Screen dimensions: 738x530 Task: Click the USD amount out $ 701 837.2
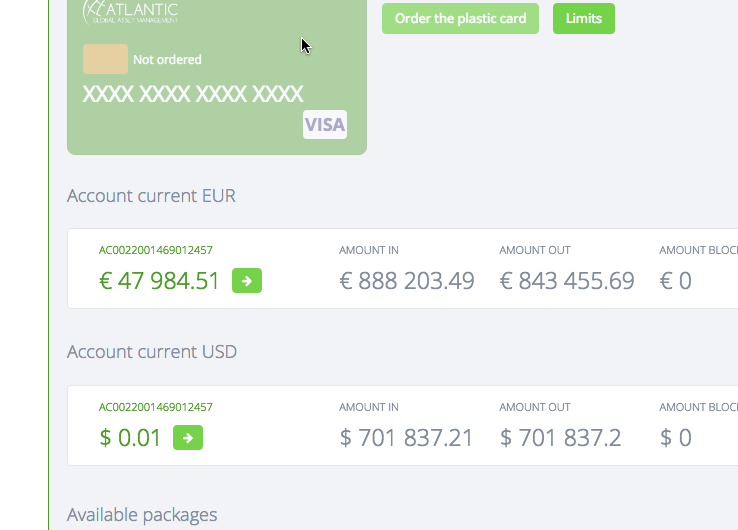coord(560,438)
